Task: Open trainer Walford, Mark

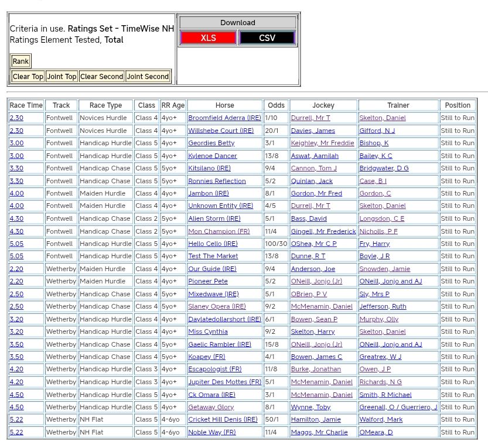Action: 381,420
